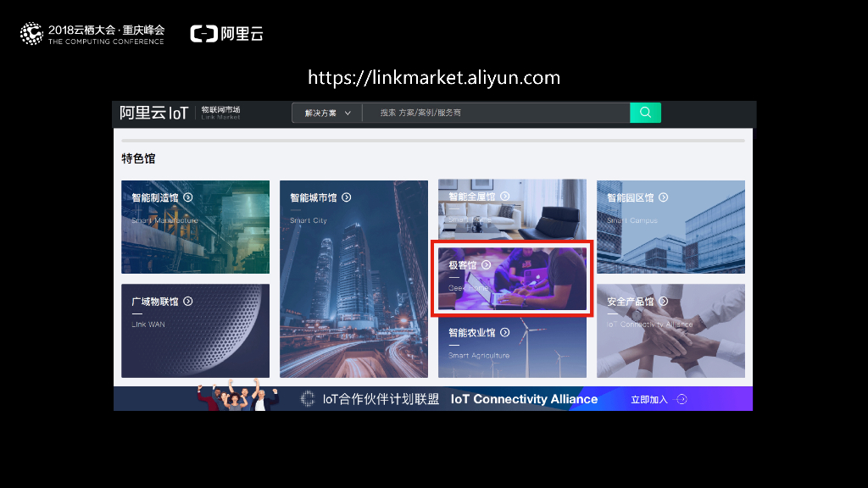This screenshot has width=868, height=488.
Task: Click the 阿里云 IoT logo
Action: (154, 113)
